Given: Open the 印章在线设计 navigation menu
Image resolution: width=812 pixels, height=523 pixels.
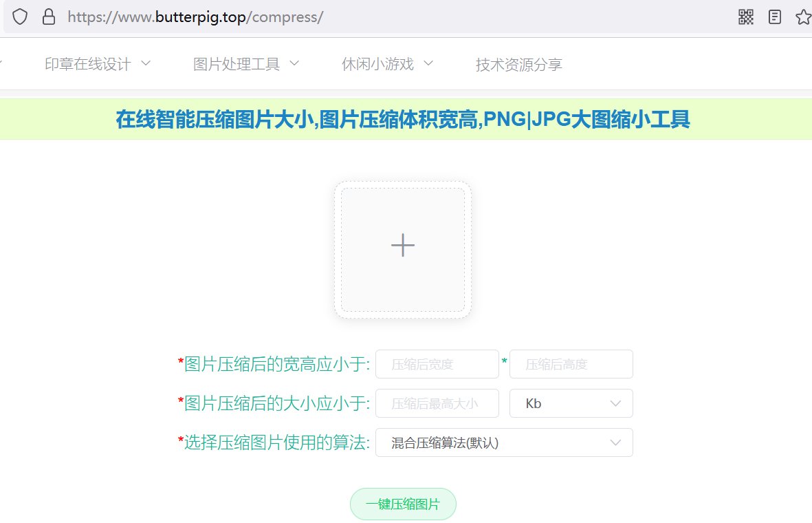Looking at the screenshot, I should click(x=87, y=63).
